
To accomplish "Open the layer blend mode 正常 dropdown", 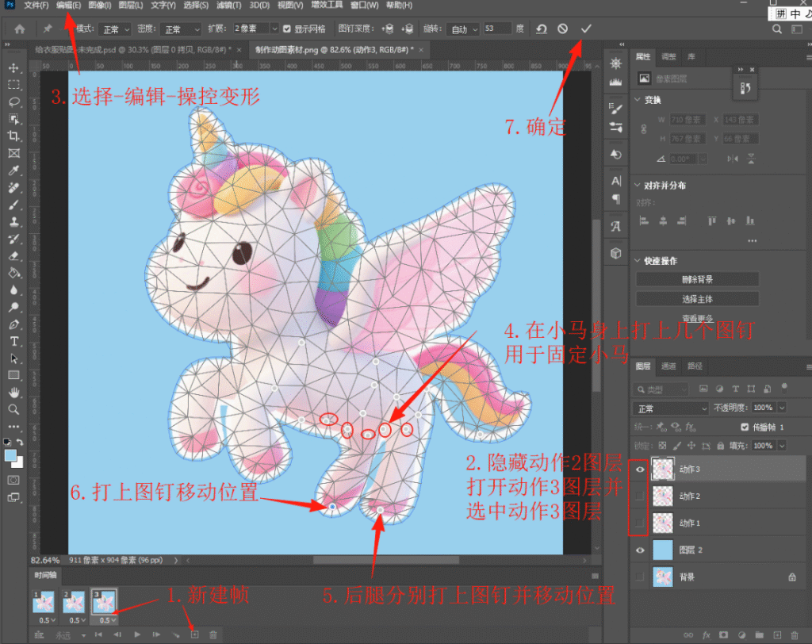I will pyautogui.click(x=670, y=408).
